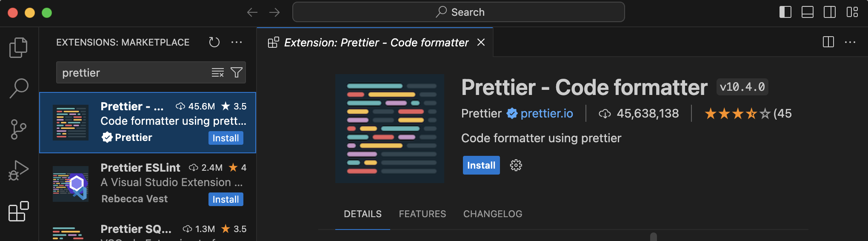Switch to the CHANGELOG tab
The width and height of the screenshot is (868, 241).
493,214
